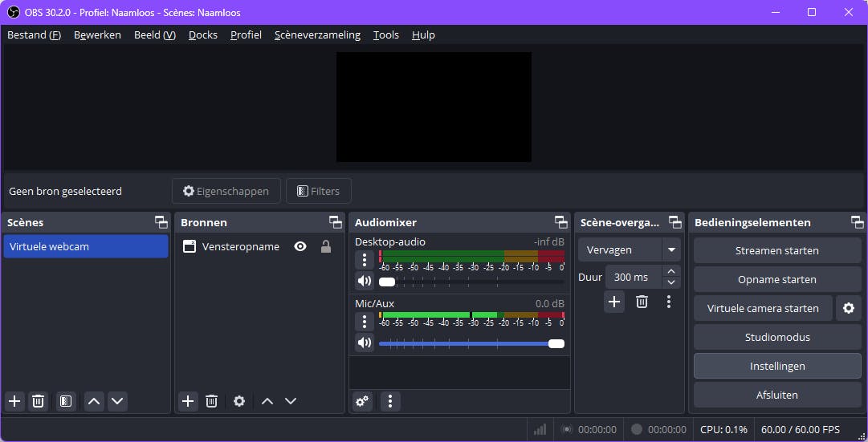The width and height of the screenshot is (868, 442).
Task: Open the Docks menu
Action: pos(203,34)
